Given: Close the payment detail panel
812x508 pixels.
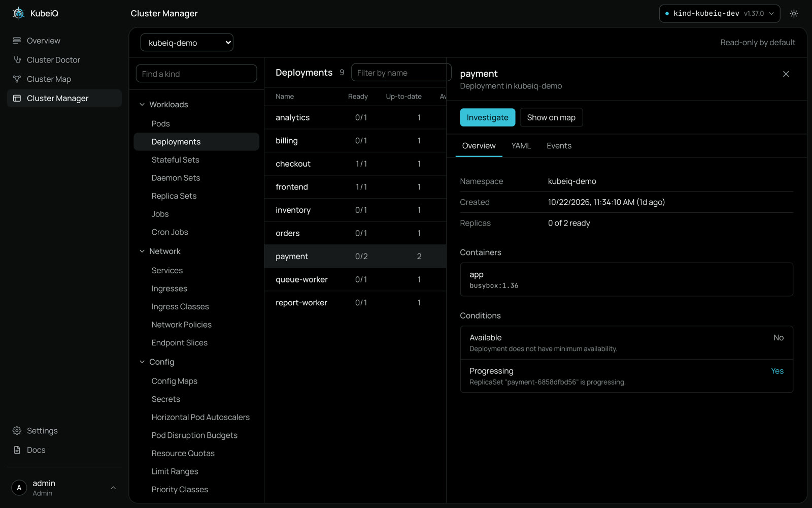Looking at the screenshot, I should coord(786,74).
